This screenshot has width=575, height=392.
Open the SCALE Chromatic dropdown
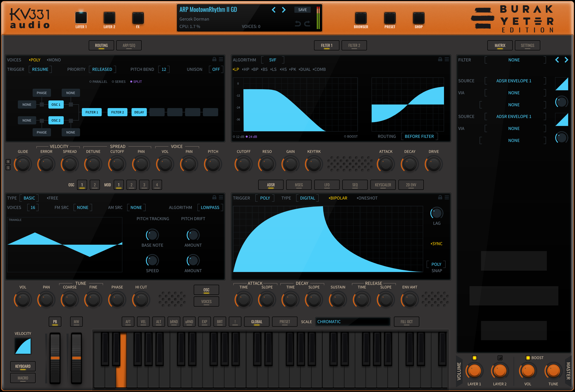point(352,322)
